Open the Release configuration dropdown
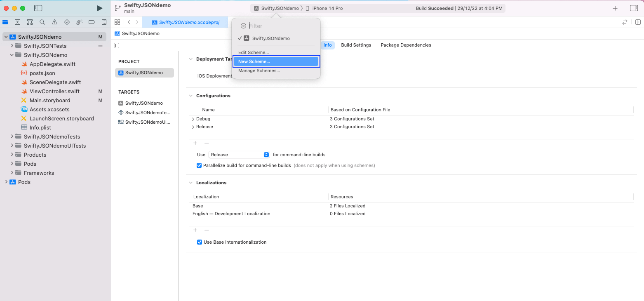 click(239, 155)
